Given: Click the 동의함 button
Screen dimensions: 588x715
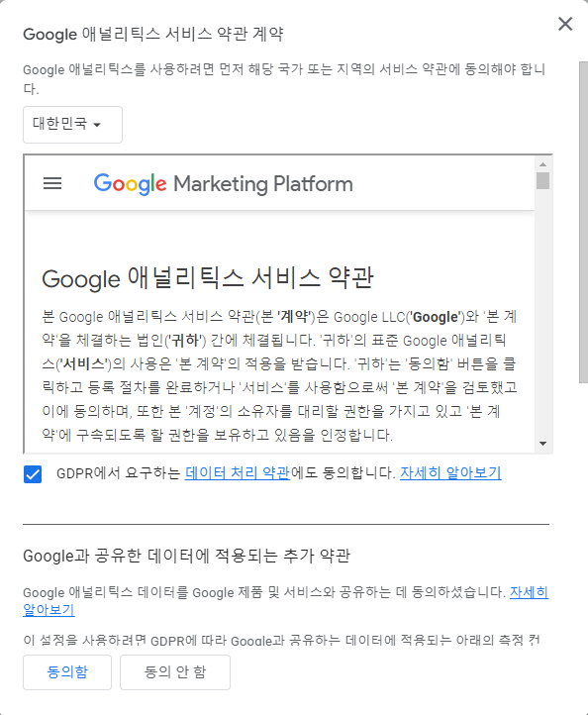Looking at the screenshot, I should (x=67, y=672).
